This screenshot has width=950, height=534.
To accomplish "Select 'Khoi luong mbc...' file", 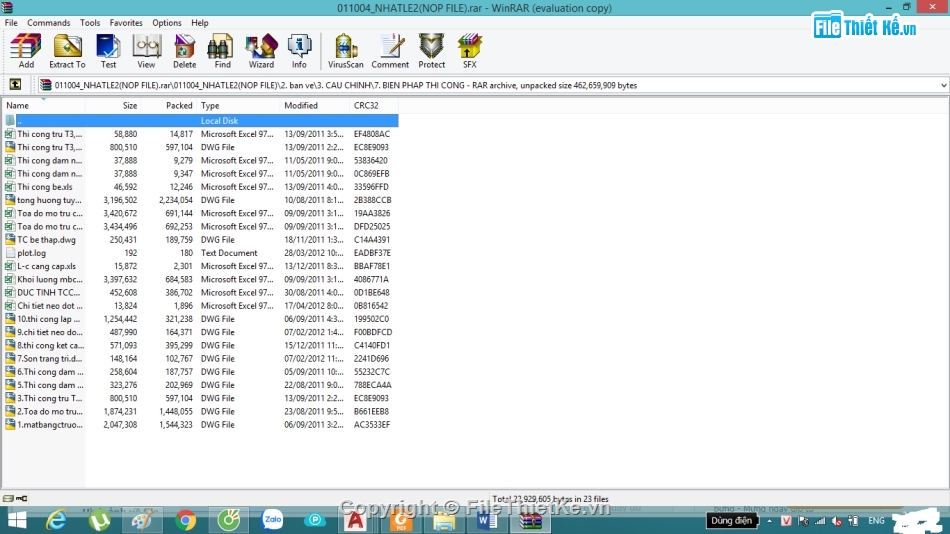I will click(50, 279).
